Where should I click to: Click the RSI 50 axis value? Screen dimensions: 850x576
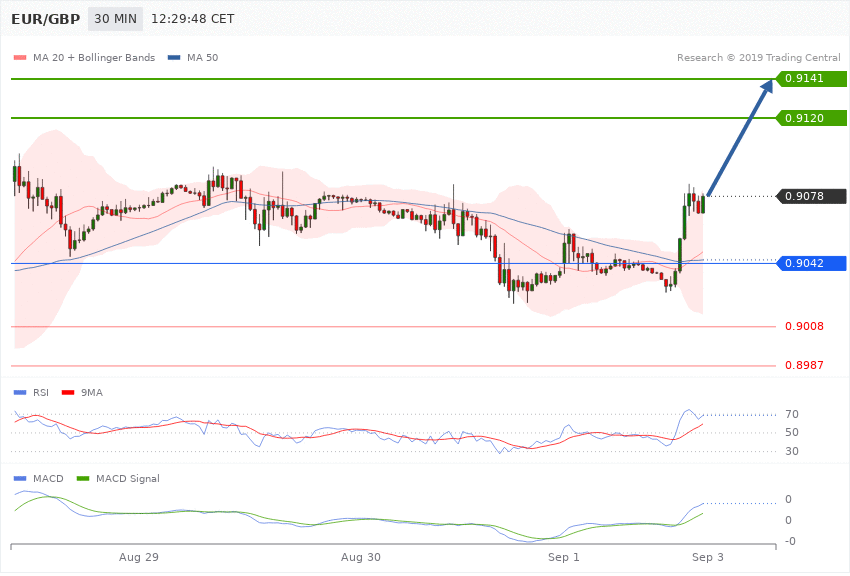791,432
